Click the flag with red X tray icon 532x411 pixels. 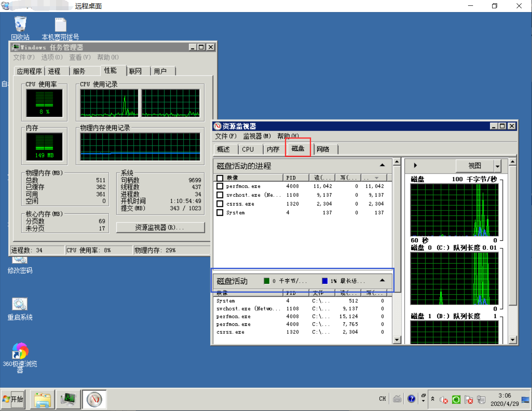coord(469,399)
